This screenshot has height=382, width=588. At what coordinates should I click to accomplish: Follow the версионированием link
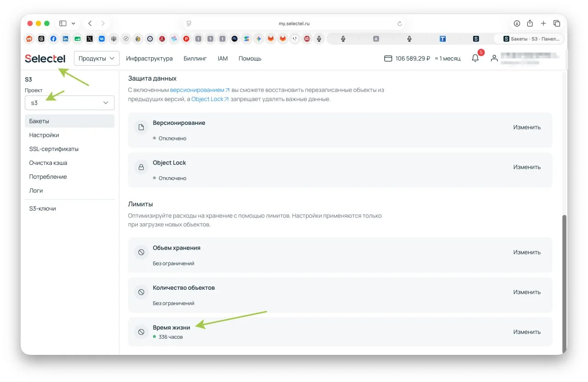coord(200,90)
